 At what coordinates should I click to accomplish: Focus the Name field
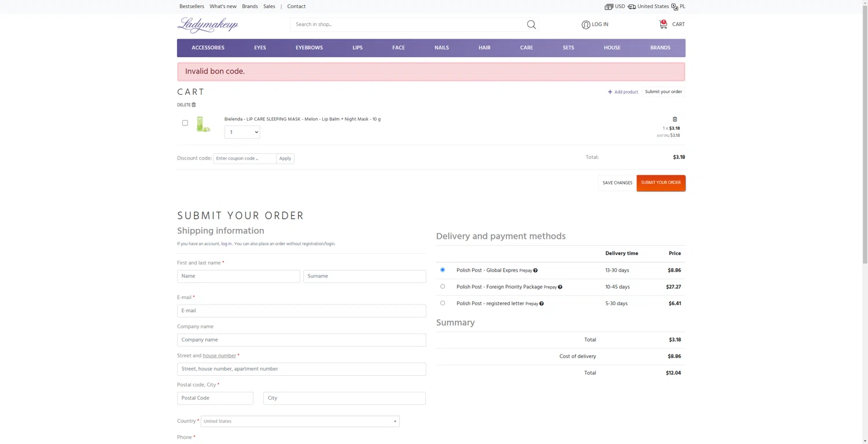coord(238,276)
